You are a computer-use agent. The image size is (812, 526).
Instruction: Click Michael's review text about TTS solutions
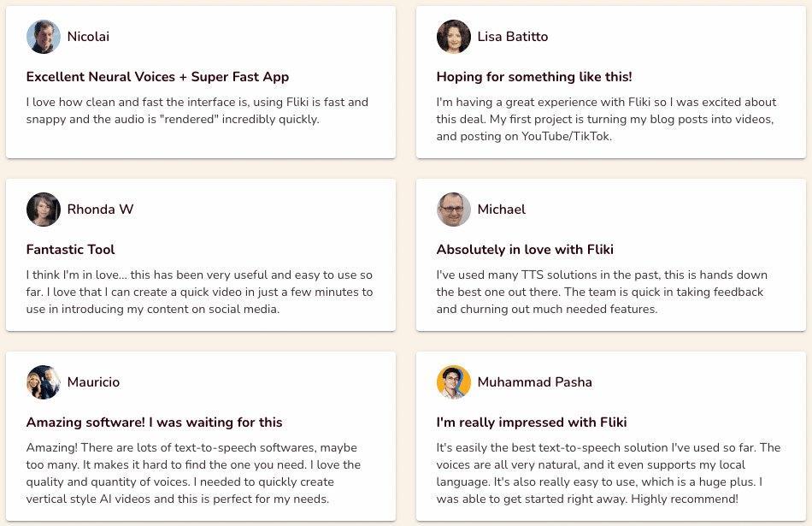[x=602, y=292]
